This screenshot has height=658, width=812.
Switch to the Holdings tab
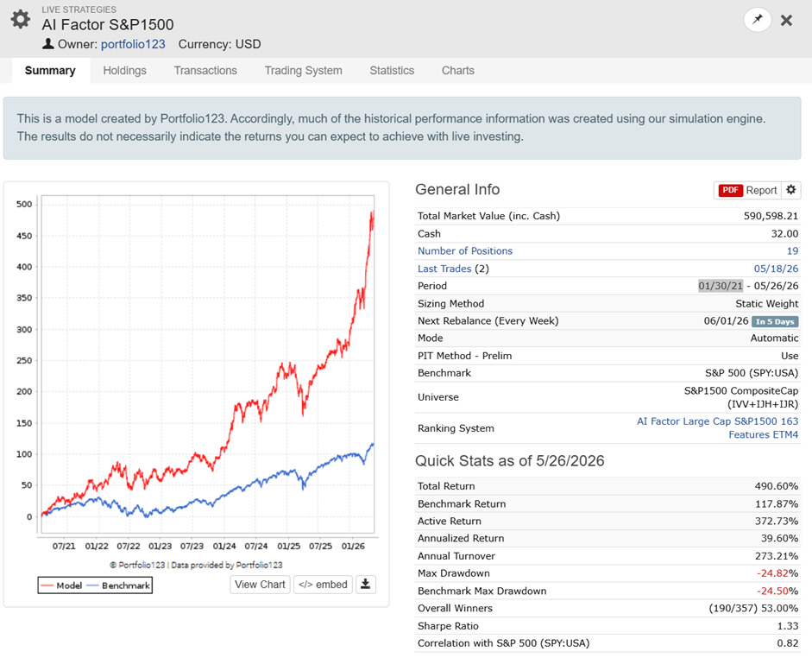coord(125,71)
